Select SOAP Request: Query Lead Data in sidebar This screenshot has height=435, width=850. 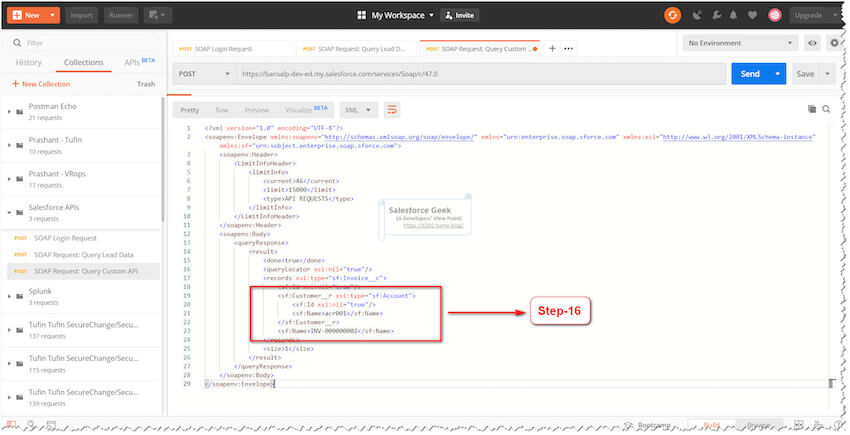pos(83,254)
